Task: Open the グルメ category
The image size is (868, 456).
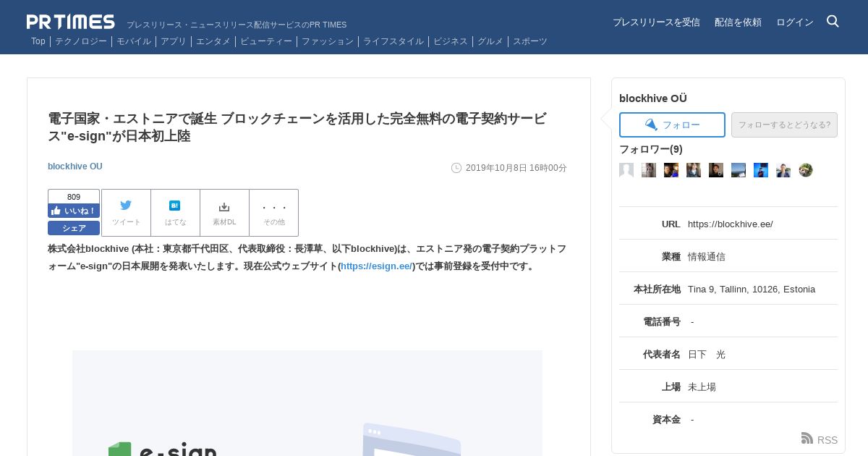Action: tap(490, 41)
